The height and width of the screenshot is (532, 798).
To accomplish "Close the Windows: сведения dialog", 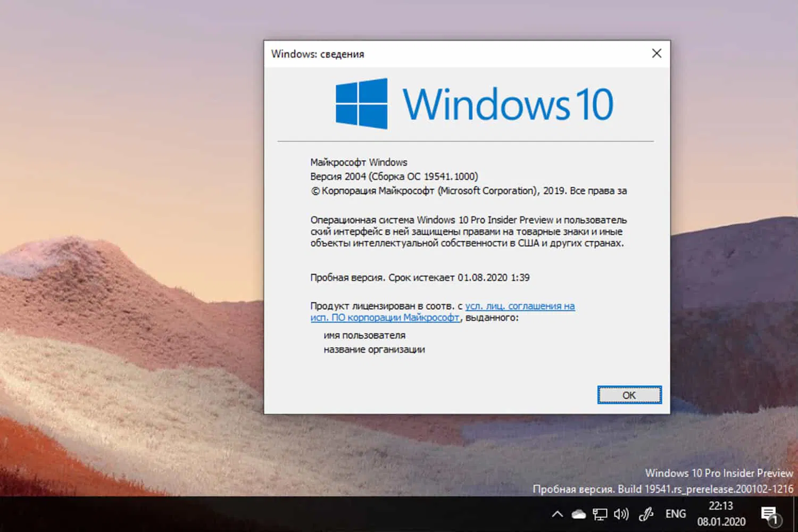I will coord(656,53).
